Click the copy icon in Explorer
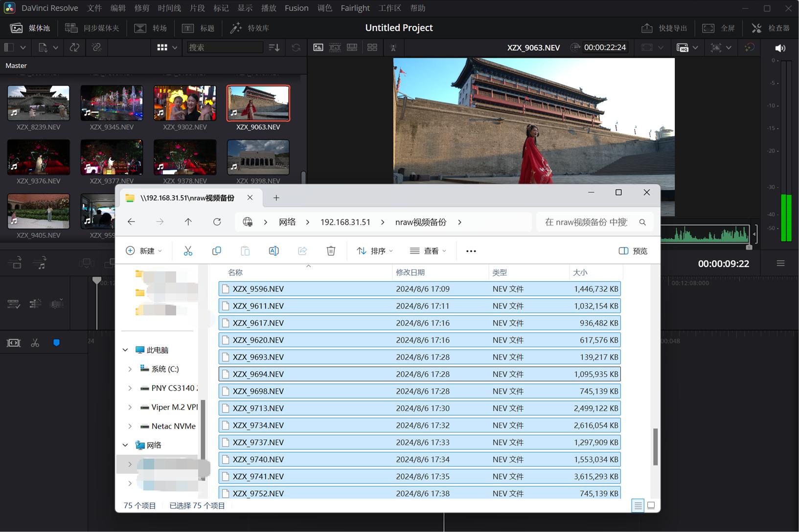 click(x=216, y=251)
